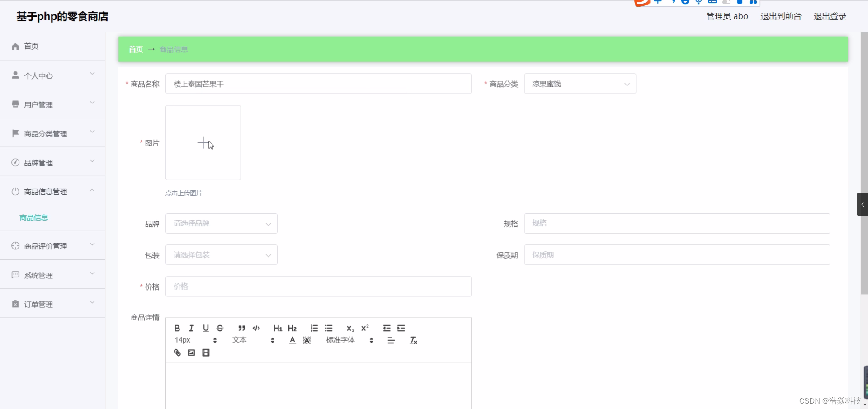This screenshot has width=868, height=409.
Task: Open the 商品信息 sidebar item
Action: 33,217
